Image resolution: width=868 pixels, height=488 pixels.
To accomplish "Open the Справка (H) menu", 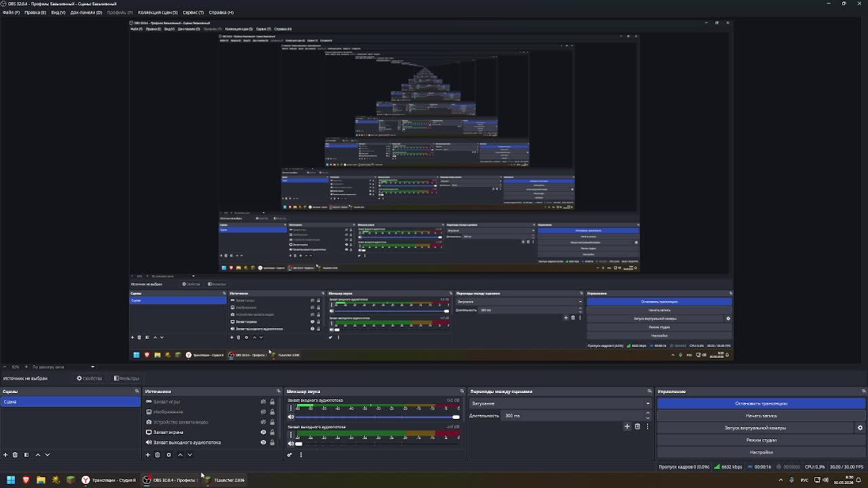I will [x=221, y=12].
